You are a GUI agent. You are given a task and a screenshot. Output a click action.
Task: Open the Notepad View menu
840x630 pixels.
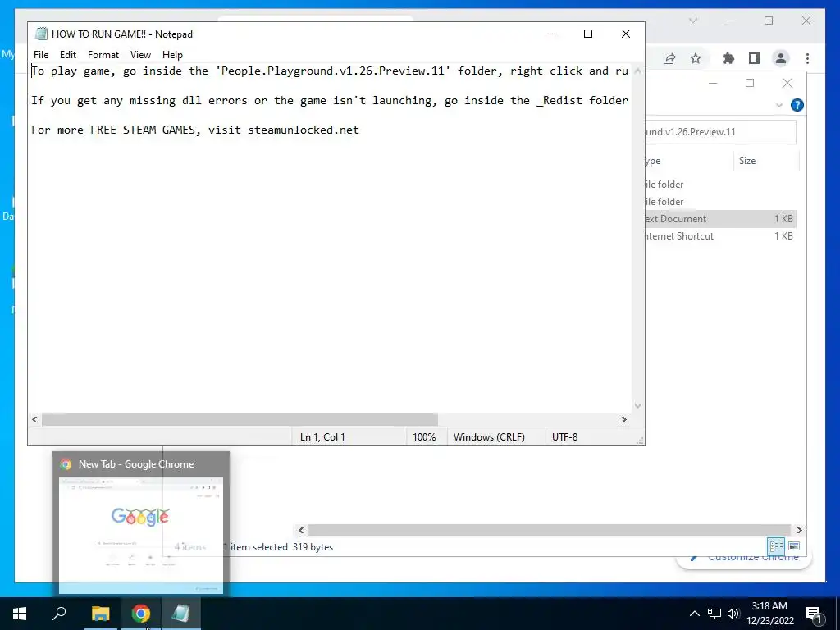140,55
